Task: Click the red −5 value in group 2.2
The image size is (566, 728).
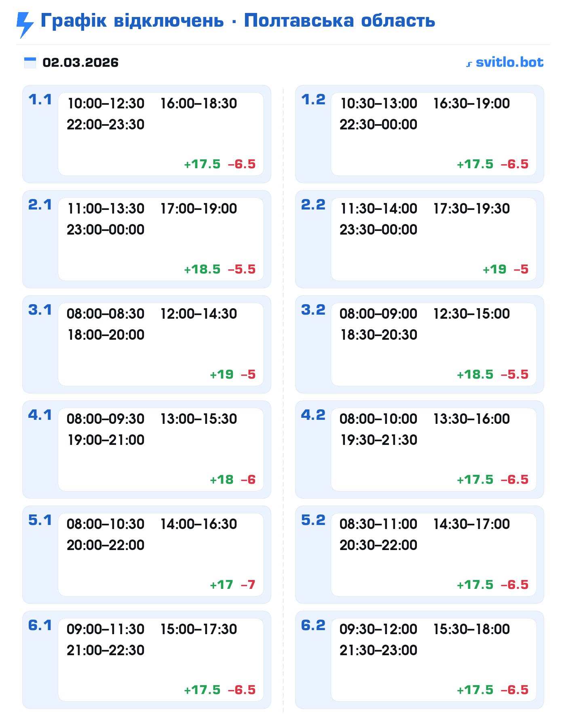Action: [x=521, y=269]
